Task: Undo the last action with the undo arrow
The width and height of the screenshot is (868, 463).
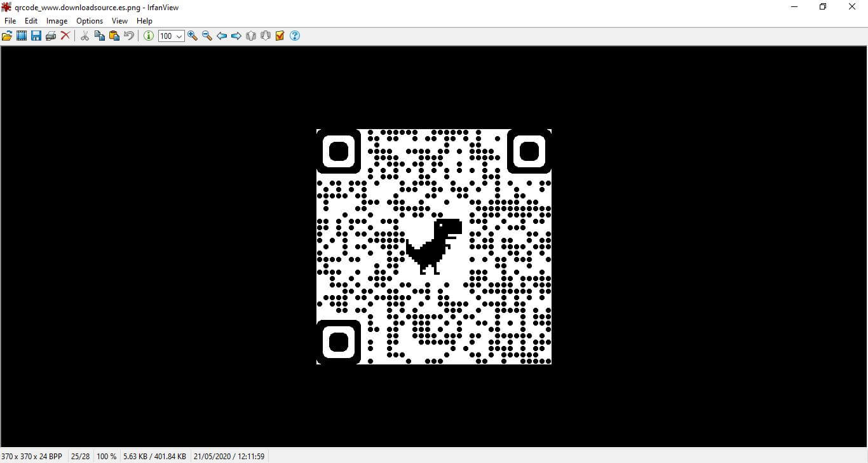Action: [x=129, y=36]
